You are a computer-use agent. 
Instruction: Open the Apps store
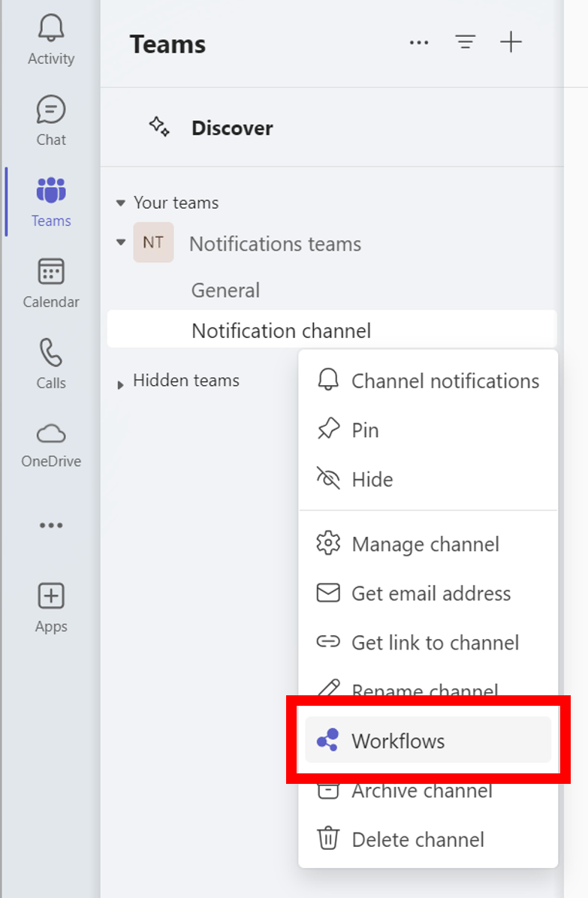(51, 607)
